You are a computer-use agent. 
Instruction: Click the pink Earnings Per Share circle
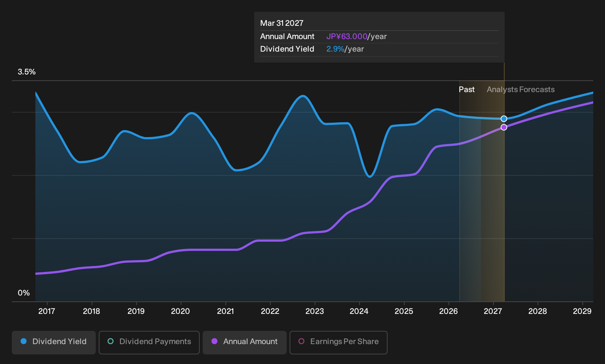click(x=301, y=342)
